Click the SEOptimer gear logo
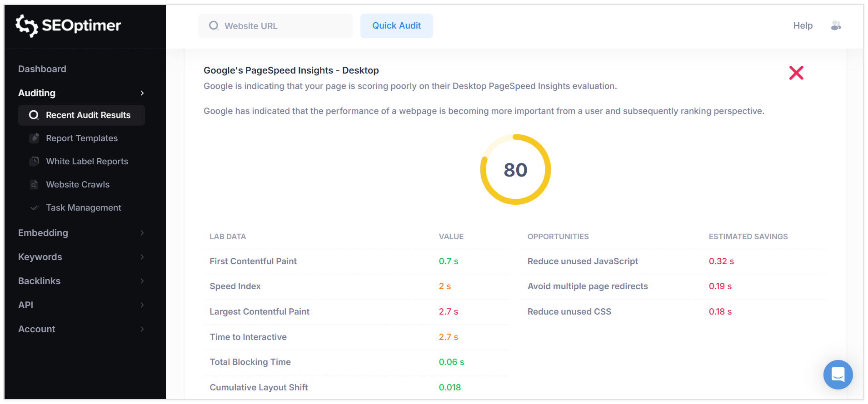The width and height of the screenshot is (868, 404). coord(27,26)
